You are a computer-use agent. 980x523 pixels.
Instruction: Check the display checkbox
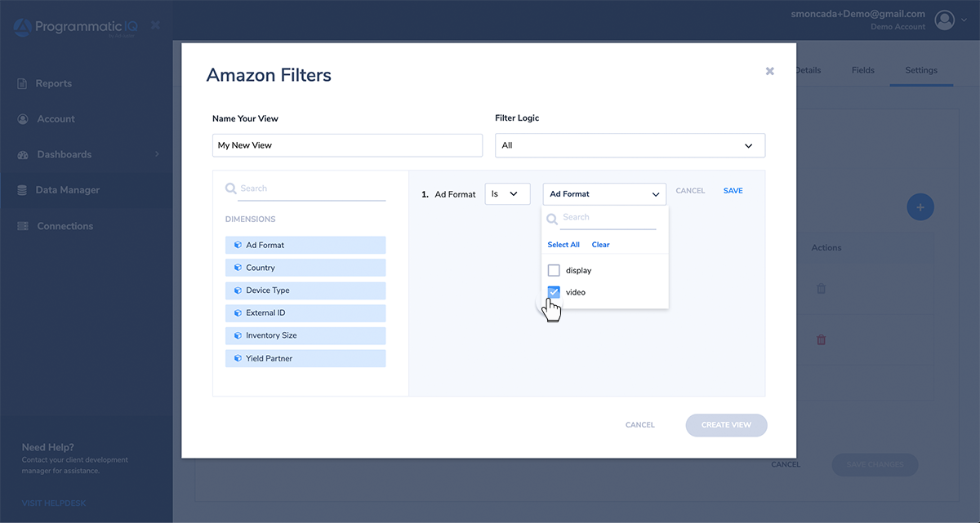[x=554, y=270]
